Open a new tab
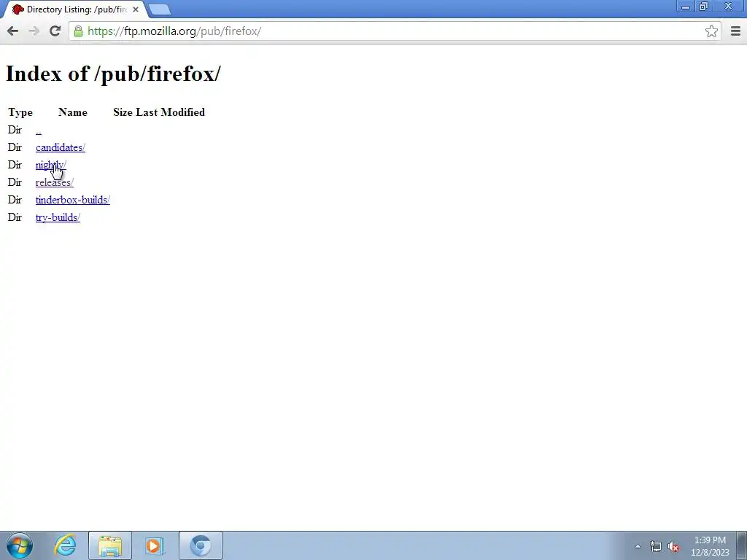Image resolution: width=747 pixels, height=560 pixels. coord(160,9)
